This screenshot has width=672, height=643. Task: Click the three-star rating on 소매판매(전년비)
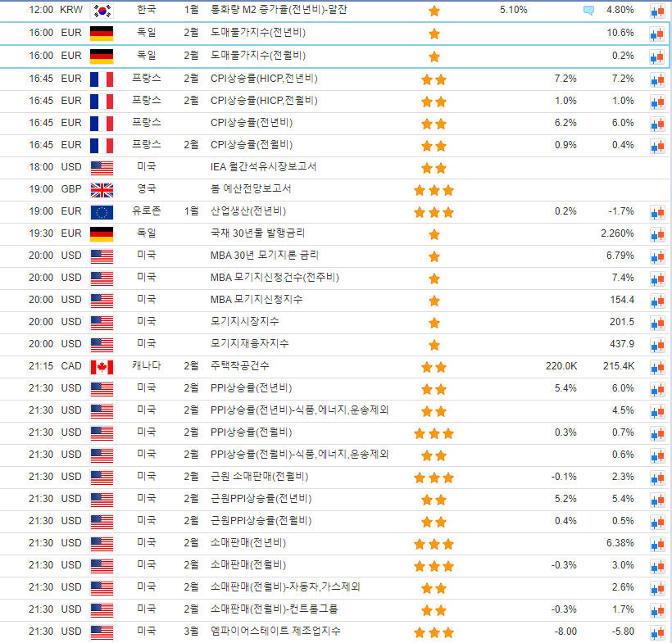434,543
